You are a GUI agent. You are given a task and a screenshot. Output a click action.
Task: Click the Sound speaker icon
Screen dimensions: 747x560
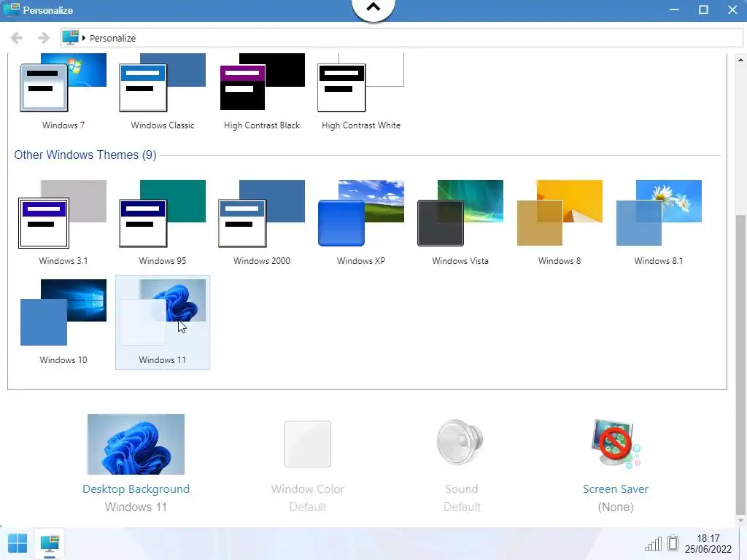coord(460,442)
